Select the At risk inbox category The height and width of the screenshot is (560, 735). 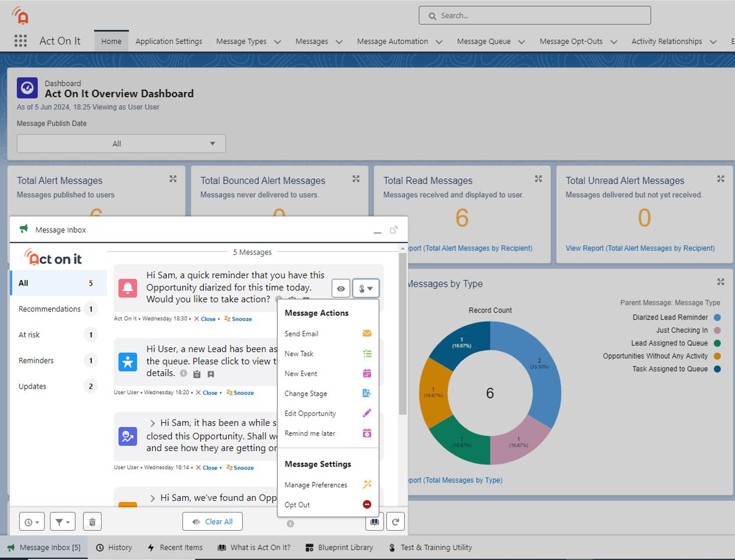pos(58,335)
